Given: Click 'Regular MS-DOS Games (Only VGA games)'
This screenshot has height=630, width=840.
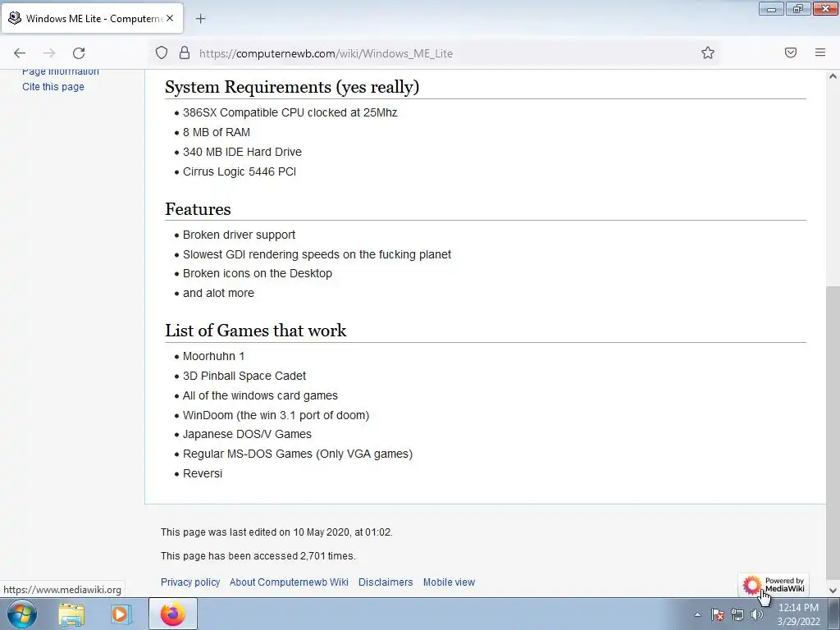Looking at the screenshot, I should click(298, 454).
